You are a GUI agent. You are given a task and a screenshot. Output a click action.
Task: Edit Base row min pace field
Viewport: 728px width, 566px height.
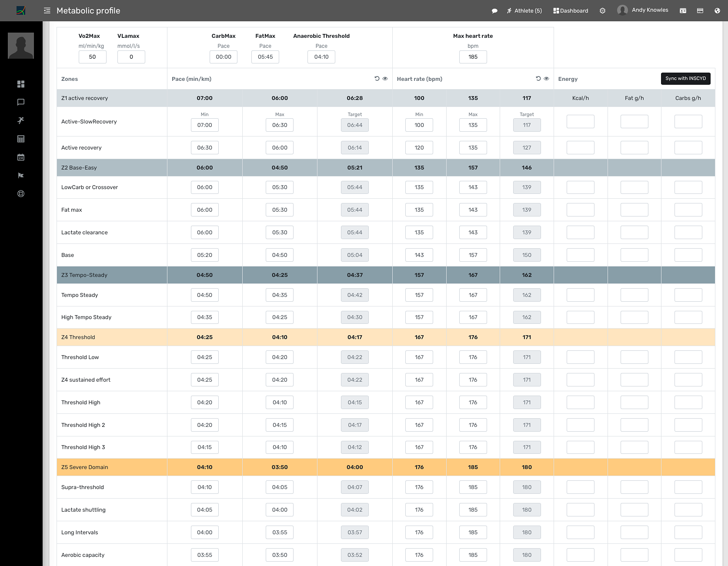pos(205,255)
